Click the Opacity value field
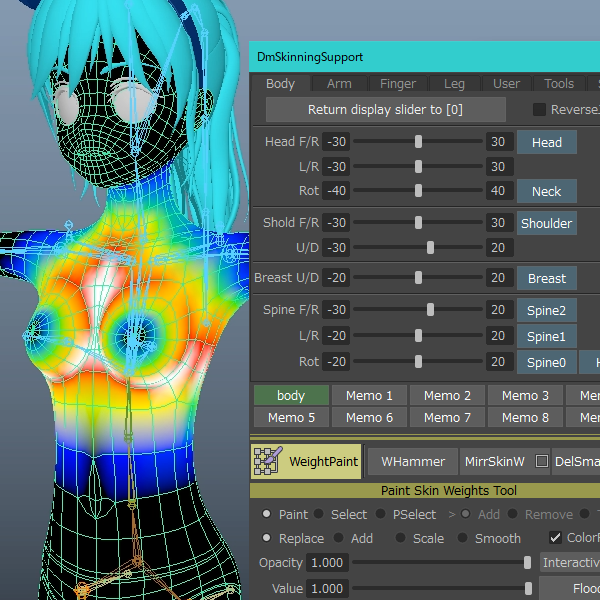600x600 pixels. coord(327,562)
